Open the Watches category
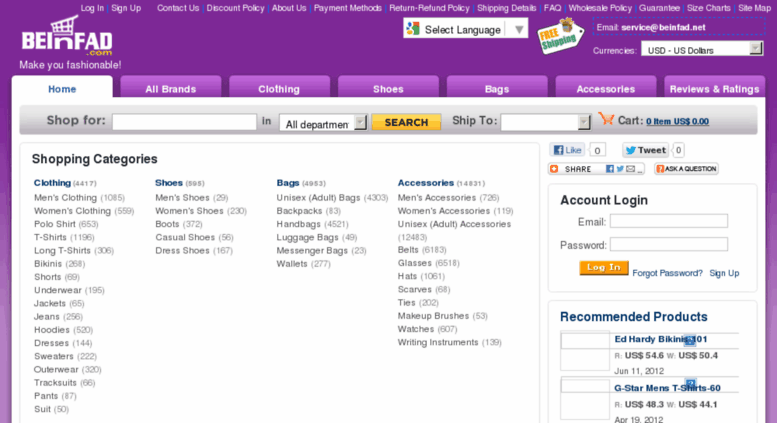 point(416,329)
